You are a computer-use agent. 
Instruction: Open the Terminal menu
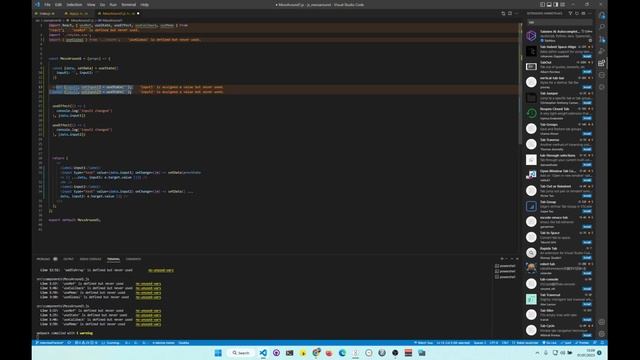point(129,5)
